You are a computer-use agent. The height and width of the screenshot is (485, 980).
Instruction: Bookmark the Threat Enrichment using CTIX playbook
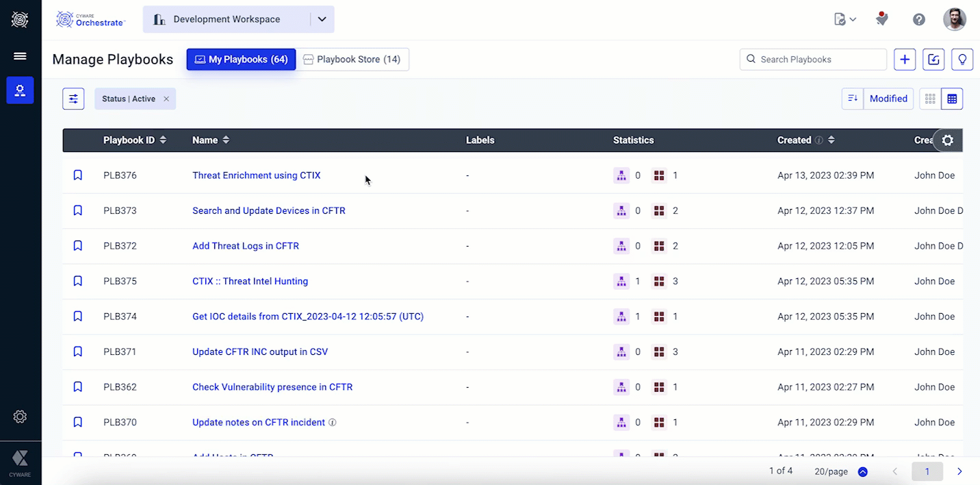pyautogui.click(x=78, y=175)
